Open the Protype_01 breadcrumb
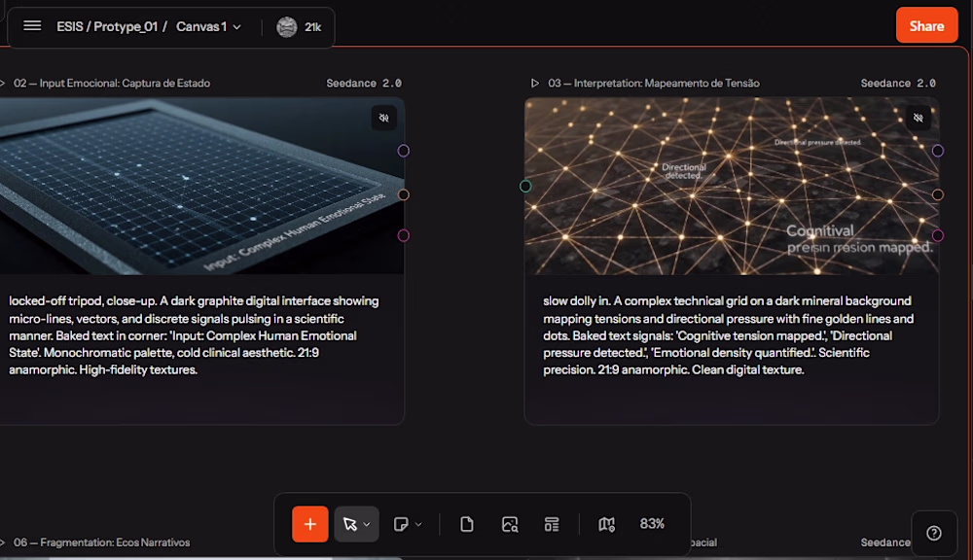The image size is (973, 560). coord(126,26)
